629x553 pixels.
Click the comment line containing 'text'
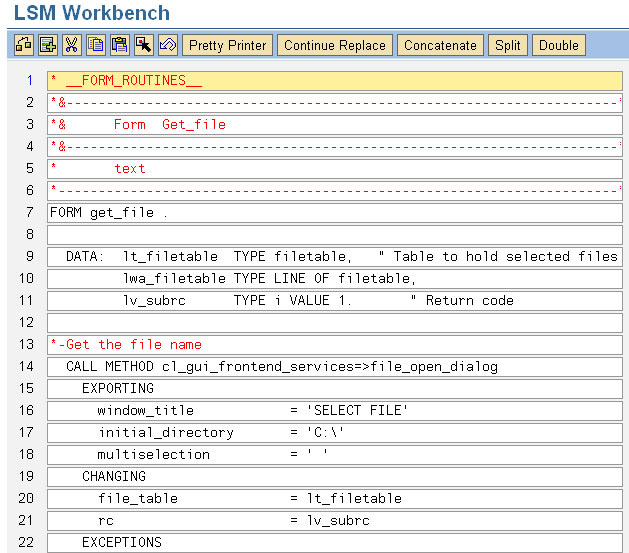tap(335, 168)
